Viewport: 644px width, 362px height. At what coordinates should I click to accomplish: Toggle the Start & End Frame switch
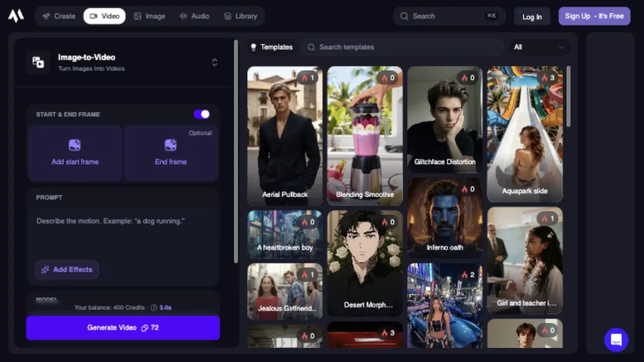(202, 114)
